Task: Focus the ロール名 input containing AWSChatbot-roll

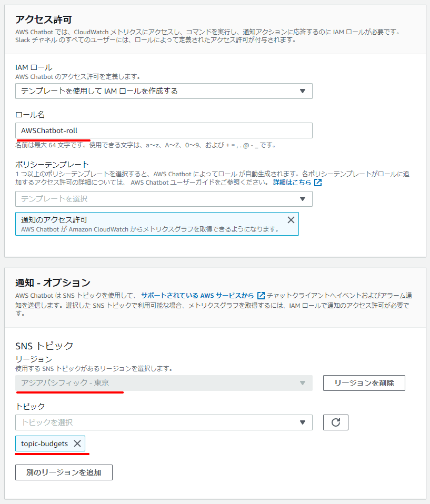Action: coord(164,130)
